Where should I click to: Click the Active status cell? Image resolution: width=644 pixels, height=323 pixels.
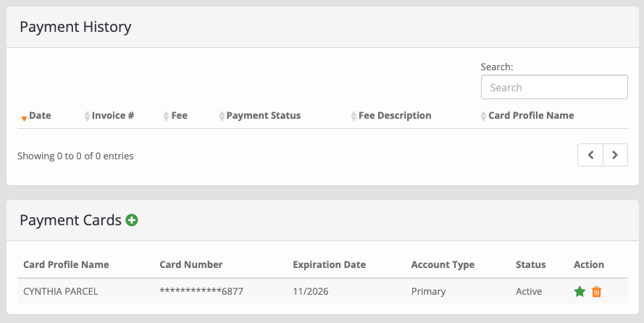[x=529, y=292]
